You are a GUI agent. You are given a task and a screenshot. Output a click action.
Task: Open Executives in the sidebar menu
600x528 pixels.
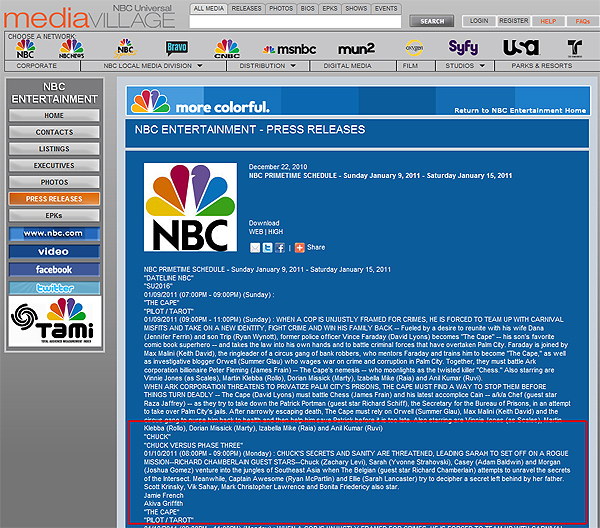[54, 165]
